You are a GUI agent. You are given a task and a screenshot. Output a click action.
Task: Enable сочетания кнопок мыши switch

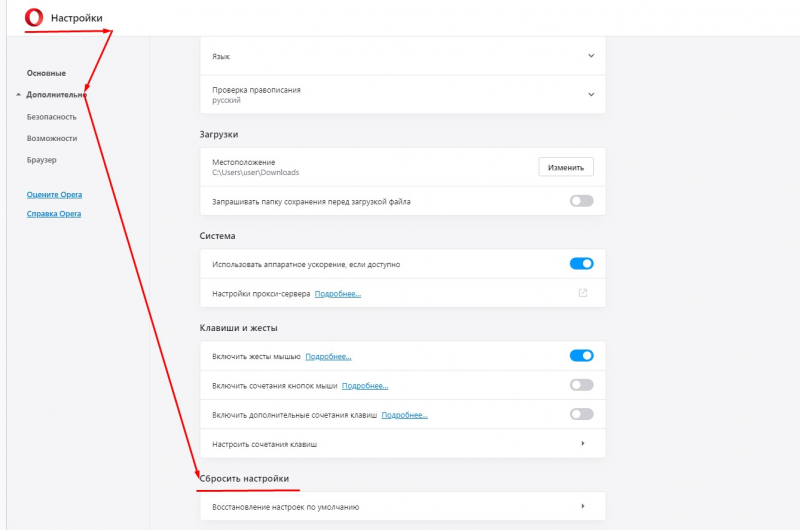click(x=582, y=385)
